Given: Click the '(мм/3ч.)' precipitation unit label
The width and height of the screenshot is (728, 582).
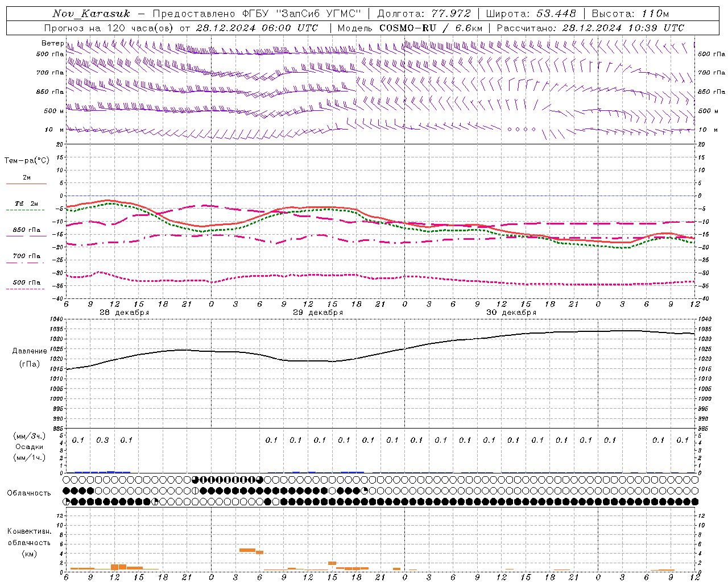Looking at the screenshot, I should (30, 436).
